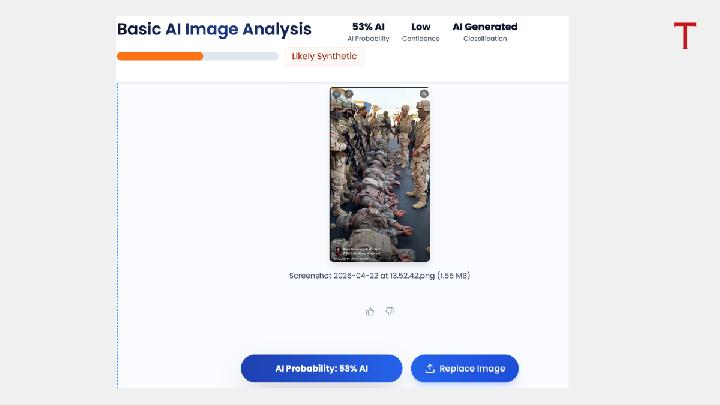Select the 53% AI Probability stat
Image resolution: width=720 pixels, height=405 pixels.
(x=368, y=32)
